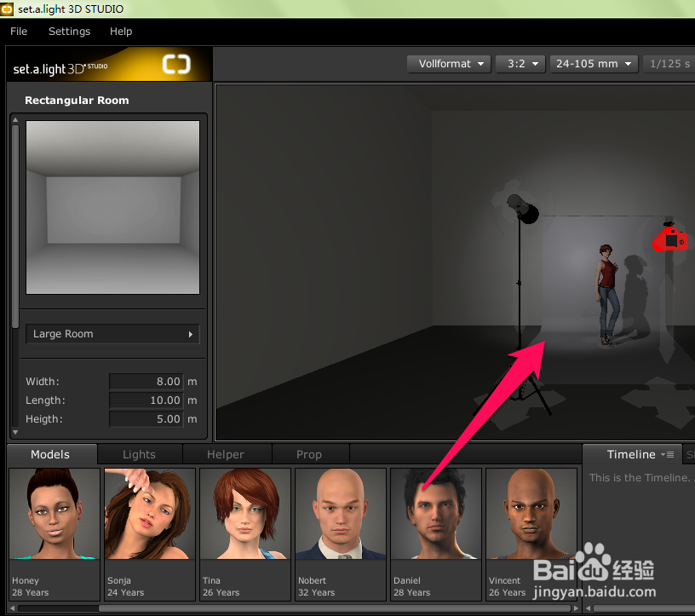This screenshot has width=695, height=616.
Task: Click the 'This is the Timeline' text
Action: [x=640, y=478]
